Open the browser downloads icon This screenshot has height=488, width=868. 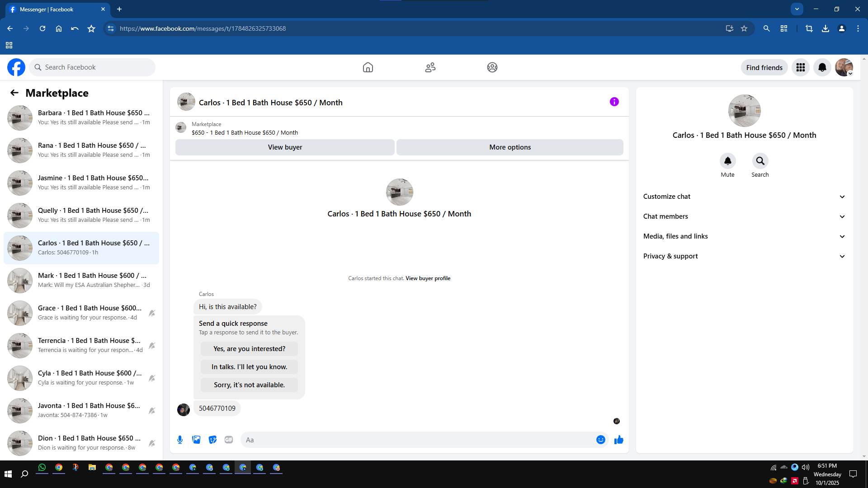click(826, 28)
